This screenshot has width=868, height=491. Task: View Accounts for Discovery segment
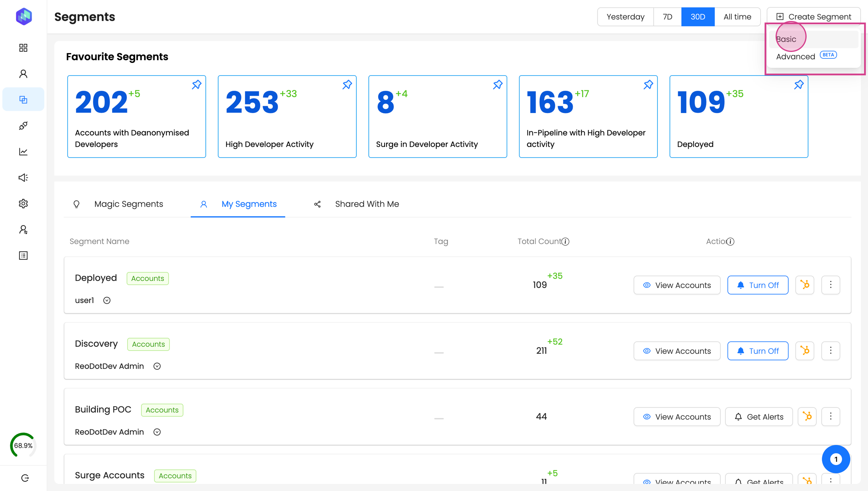point(677,351)
